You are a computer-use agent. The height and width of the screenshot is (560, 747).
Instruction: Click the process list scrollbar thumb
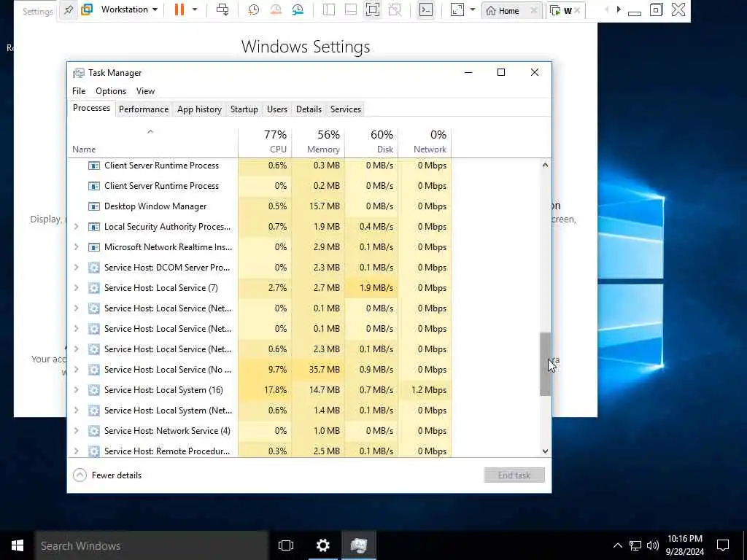coord(545,365)
